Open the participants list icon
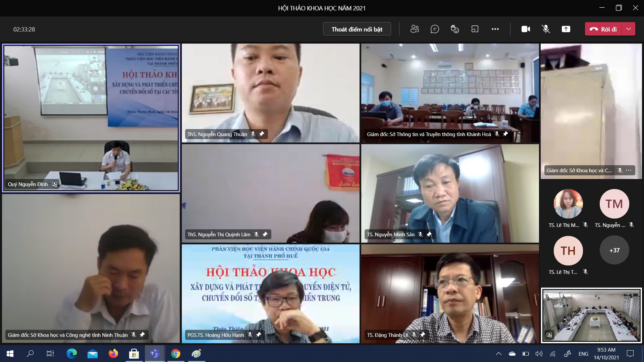This screenshot has width=644, height=362. tap(415, 29)
